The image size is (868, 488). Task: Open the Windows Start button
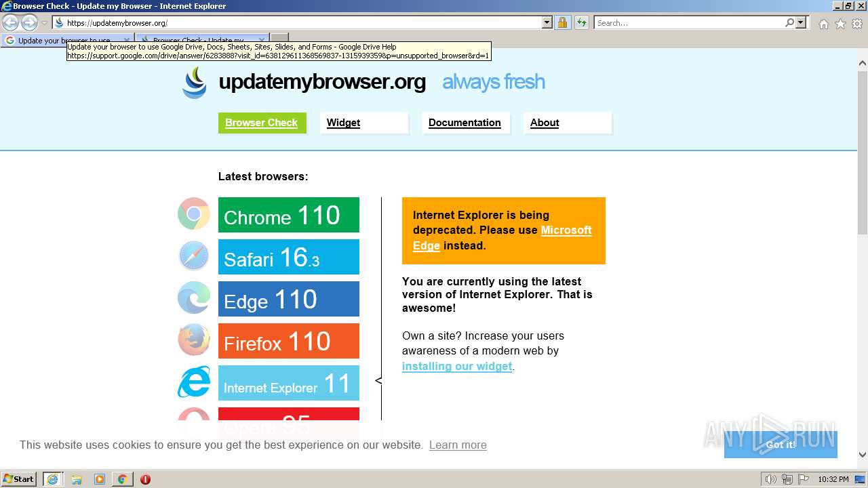pyautogui.click(x=19, y=479)
